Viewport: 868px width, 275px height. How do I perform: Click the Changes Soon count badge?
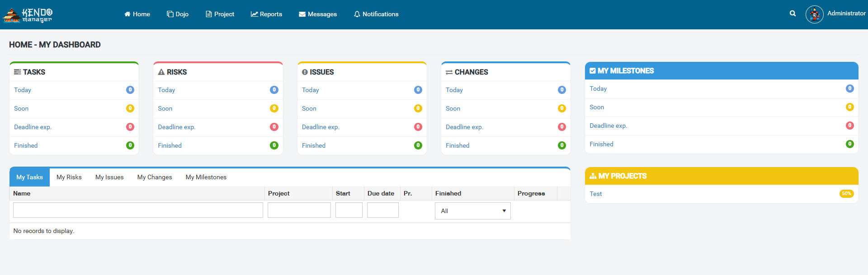coord(562,108)
